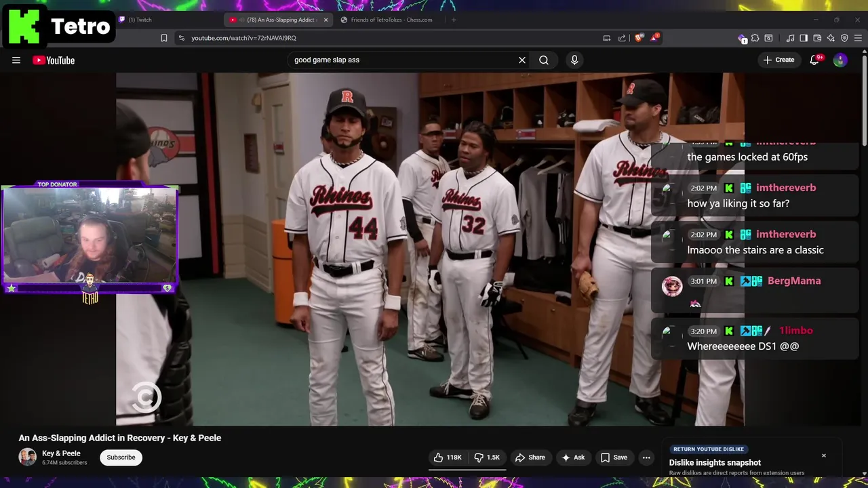Open the Extensions puzzle-piece menu

755,38
